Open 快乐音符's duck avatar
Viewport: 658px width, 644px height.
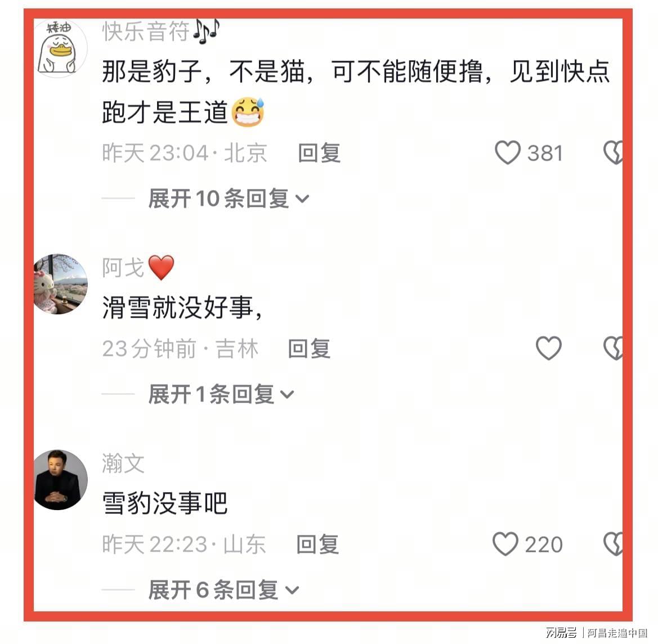[60, 48]
